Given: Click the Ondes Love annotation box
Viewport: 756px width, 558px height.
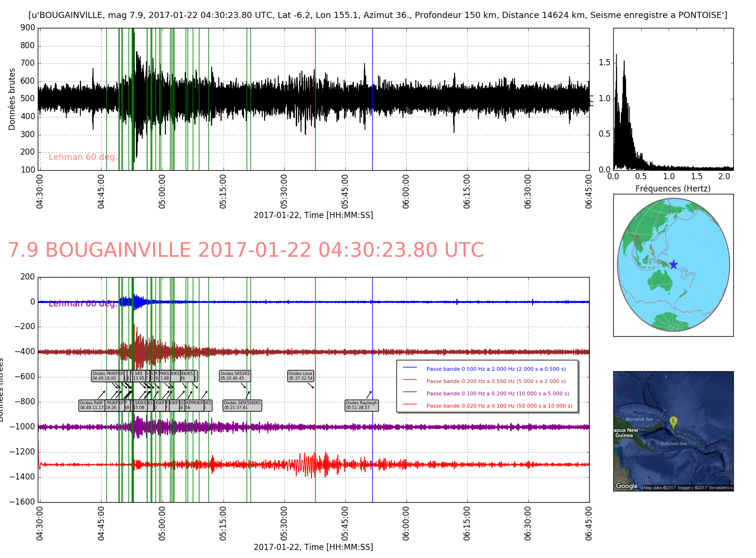Looking at the screenshot, I should point(301,376).
